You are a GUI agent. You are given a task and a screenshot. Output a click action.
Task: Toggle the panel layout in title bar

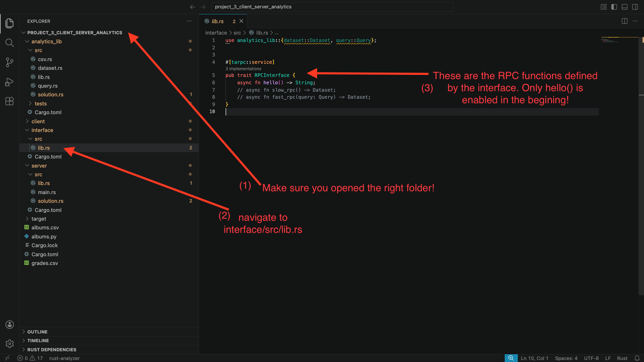pyautogui.click(x=625, y=7)
